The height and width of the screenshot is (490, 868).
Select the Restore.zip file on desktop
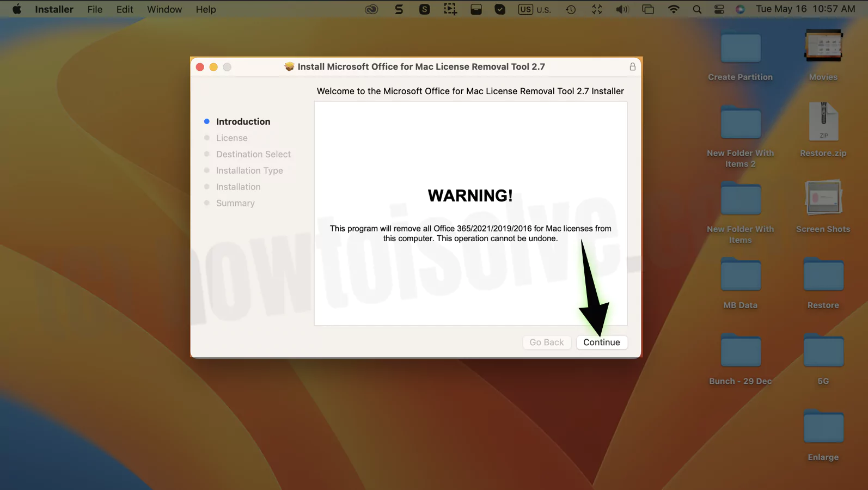tap(823, 122)
